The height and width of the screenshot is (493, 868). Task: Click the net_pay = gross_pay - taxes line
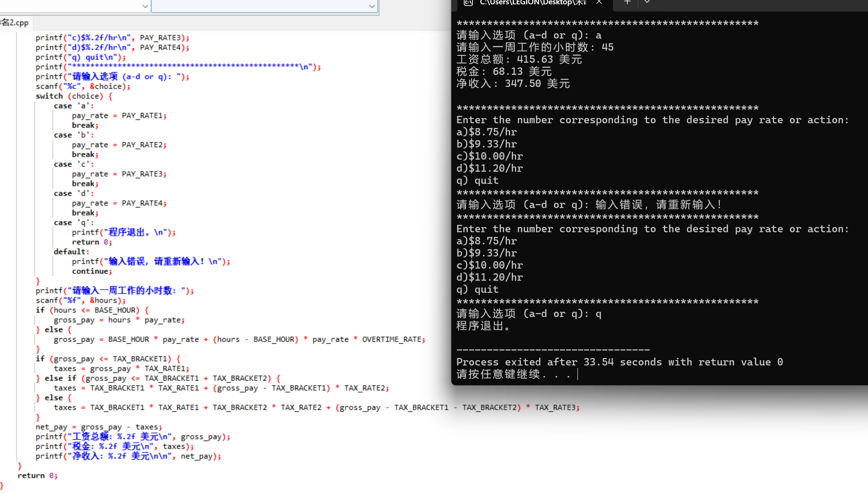tap(99, 427)
